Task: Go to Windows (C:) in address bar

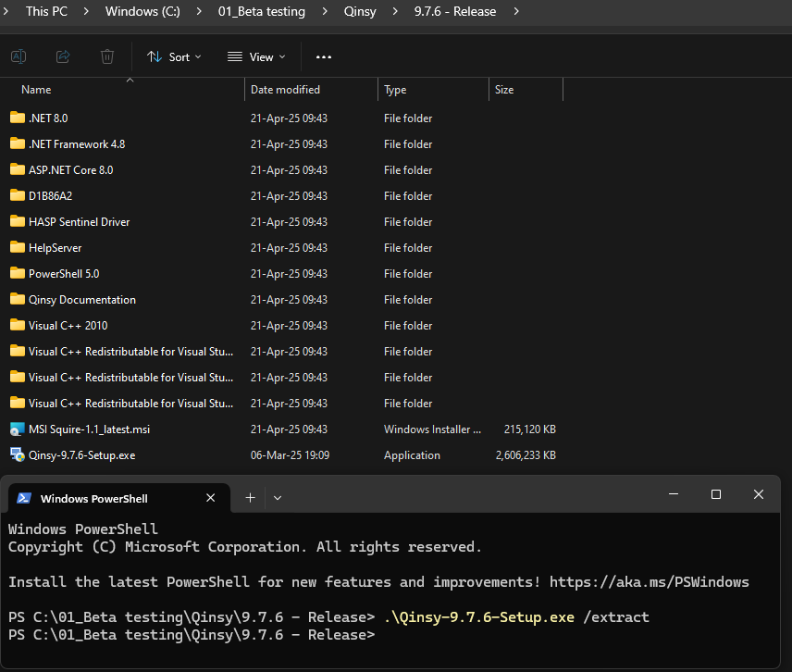Action: [142, 11]
